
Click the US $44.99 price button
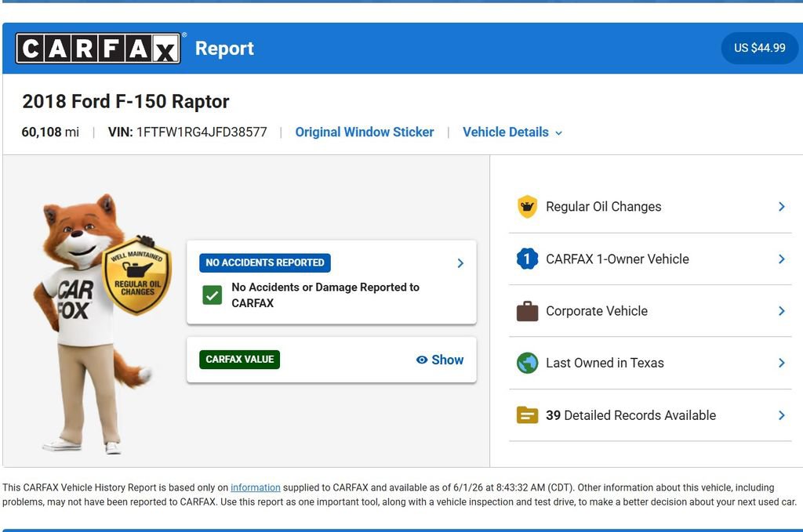point(759,48)
